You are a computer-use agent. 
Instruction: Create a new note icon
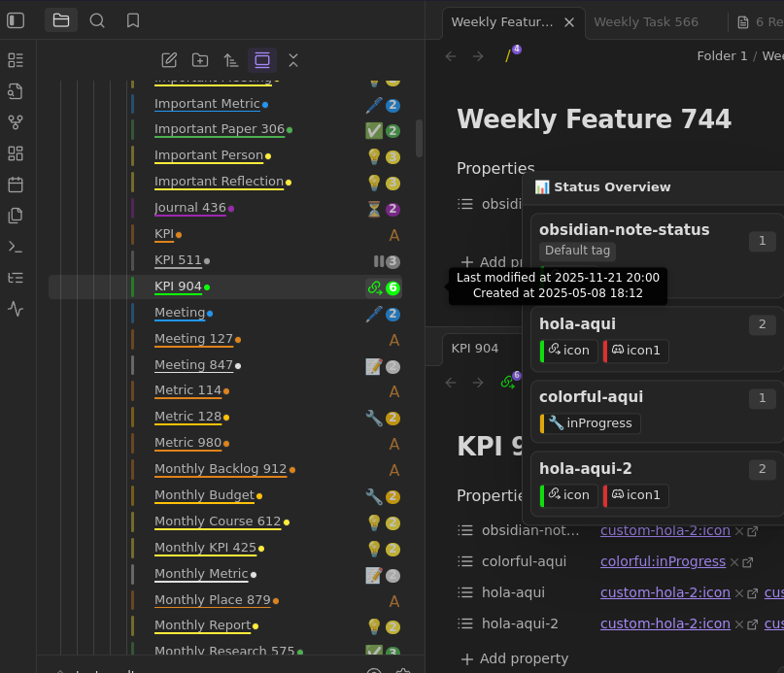pyautogui.click(x=169, y=60)
